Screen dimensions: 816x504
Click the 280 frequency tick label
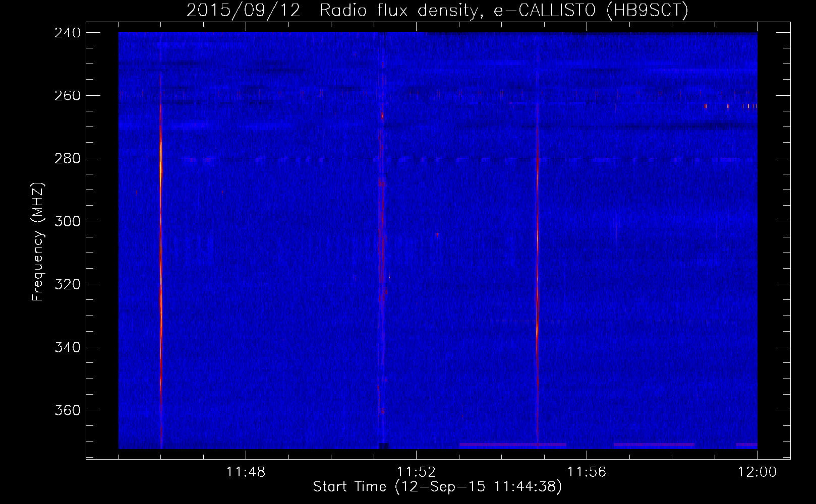tap(68, 158)
